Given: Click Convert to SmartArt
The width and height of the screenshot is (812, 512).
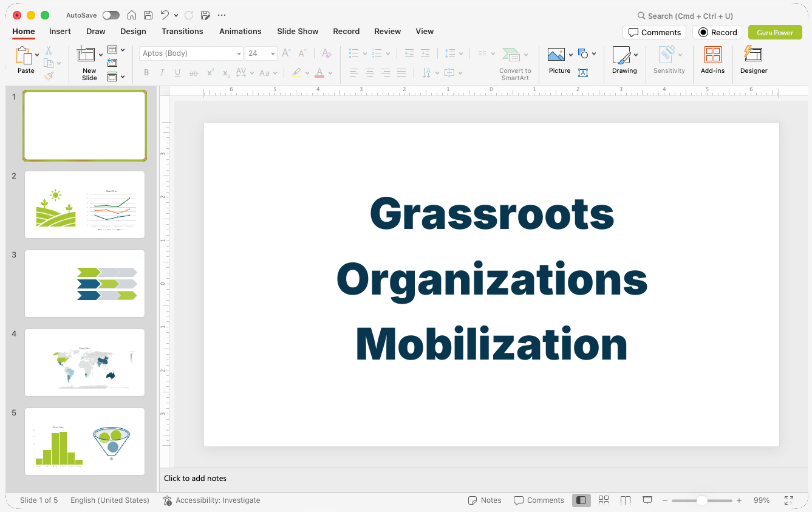Looking at the screenshot, I should click(515, 64).
